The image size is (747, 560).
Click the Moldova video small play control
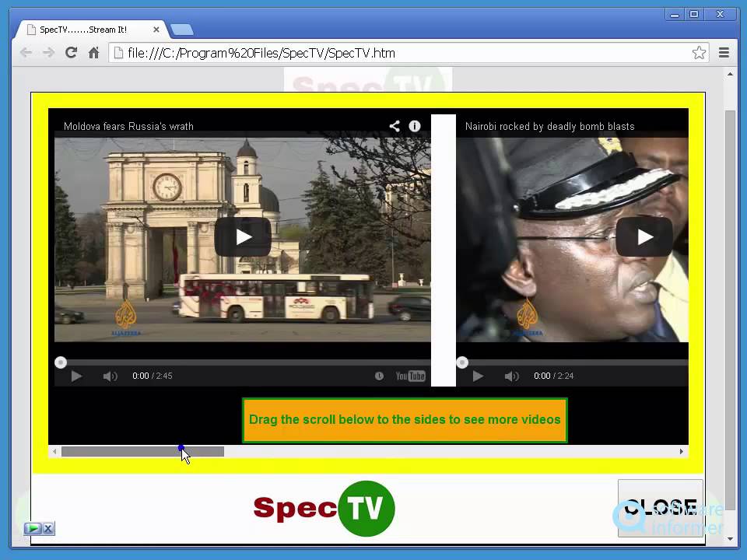pos(76,376)
